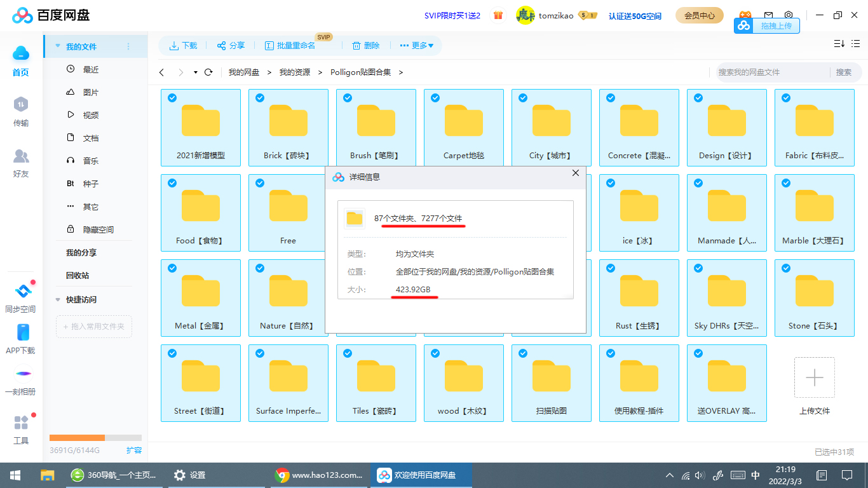Open 回收站 recycle bin
868x488 pixels.
pyautogui.click(x=78, y=275)
